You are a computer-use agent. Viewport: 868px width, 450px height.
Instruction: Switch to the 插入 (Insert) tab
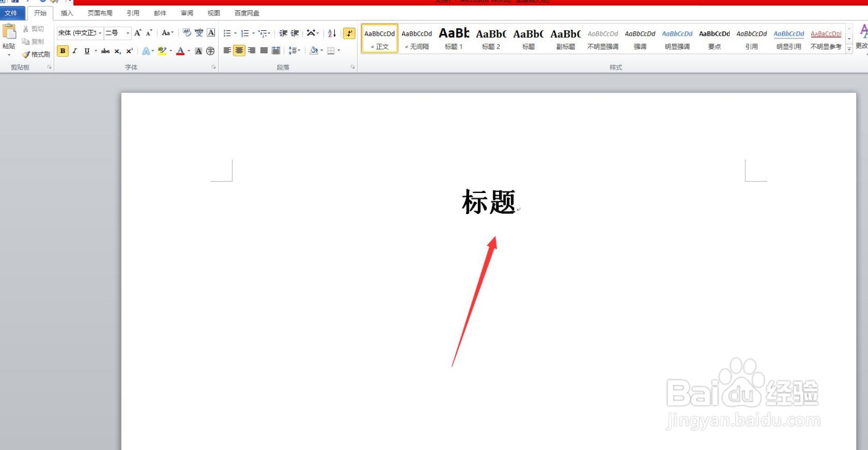(x=67, y=13)
